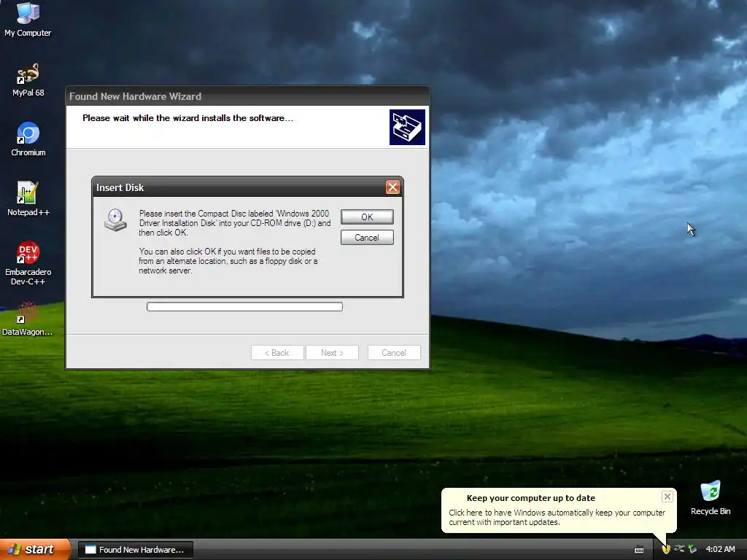Open the on-screen keyboard tray icon
Image resolution: width=747 pixels, height=560 pixels.
639,550
